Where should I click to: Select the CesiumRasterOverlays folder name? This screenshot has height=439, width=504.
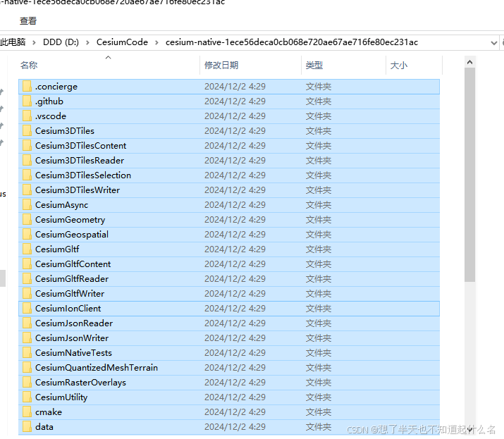click(80, 383)
